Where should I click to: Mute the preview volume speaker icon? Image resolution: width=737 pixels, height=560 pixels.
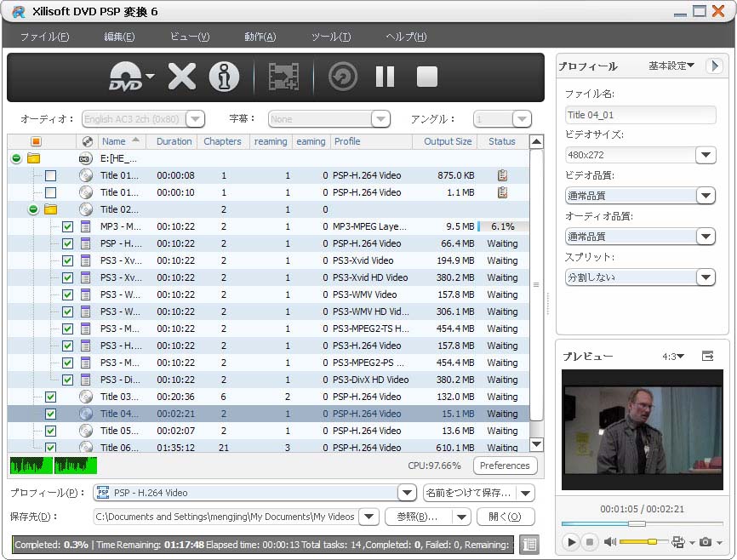point(609,542)
